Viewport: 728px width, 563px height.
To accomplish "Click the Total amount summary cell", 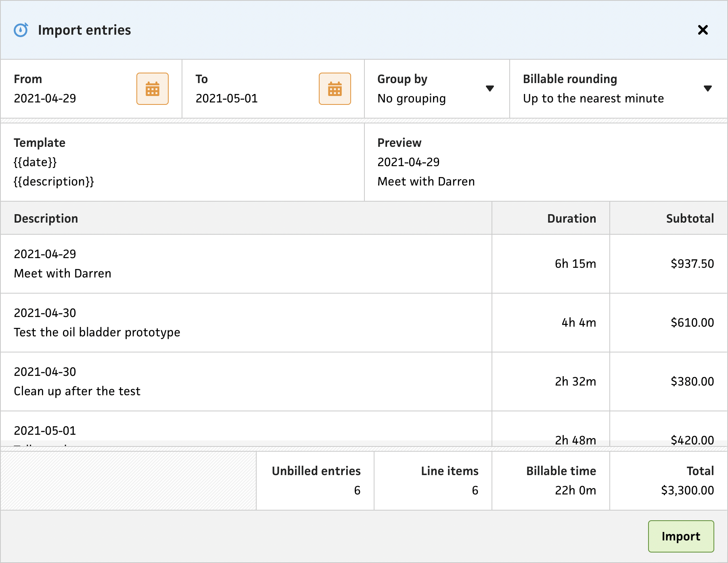I will pyautogui.click(x=687, y=481).
